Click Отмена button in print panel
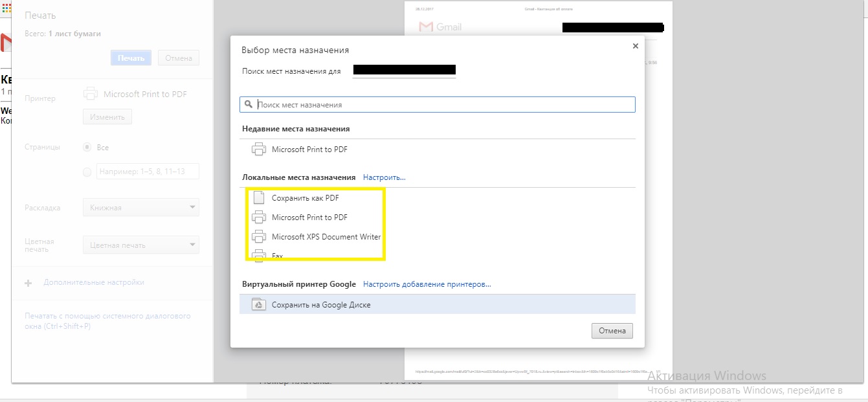The width and height of the screenshot is (868, 402). pyautogui.click(x=179, y=58)
